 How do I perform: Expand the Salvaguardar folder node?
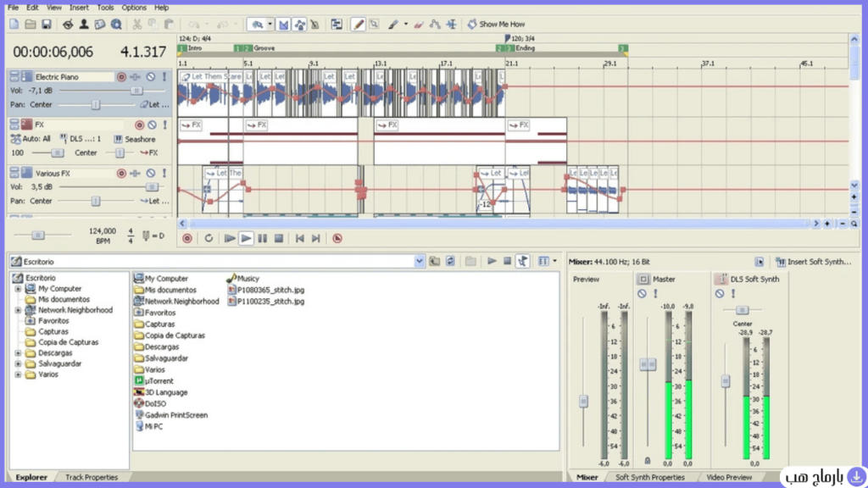(x=19, y=364)
